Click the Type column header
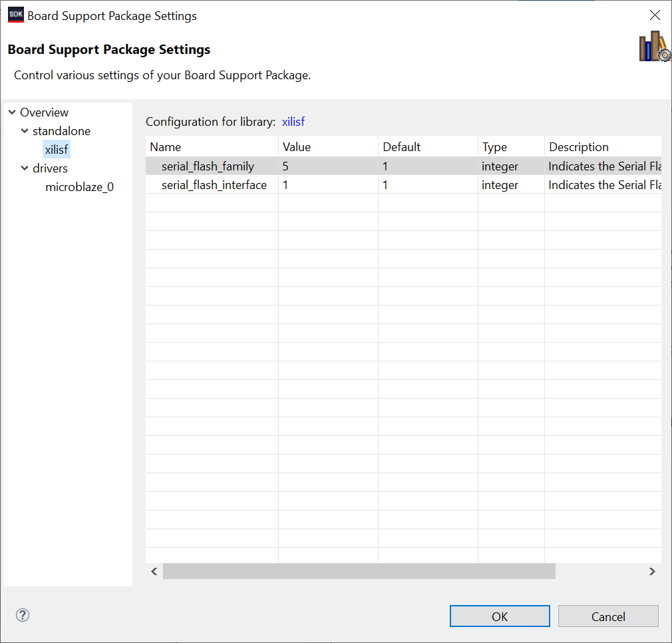Viewport: 672px width, 643px height. click(511, 146)
